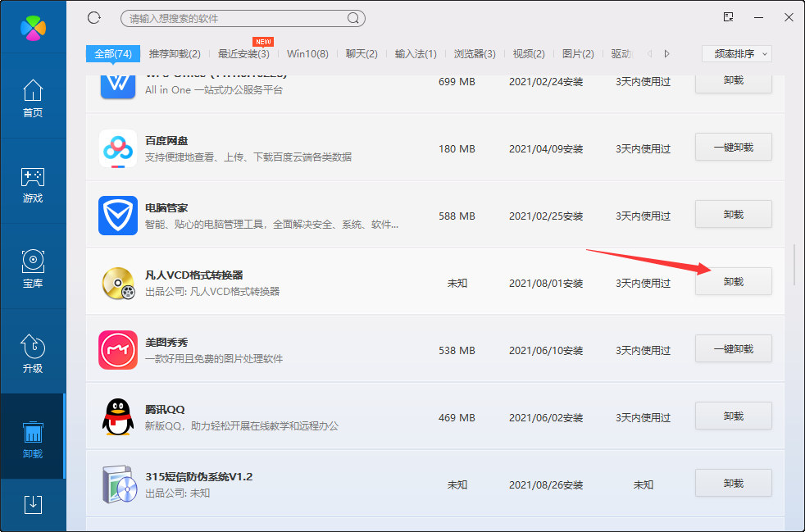This screenshot has width=805, height=532.
Task: Click the 腾讯QQ title text
Action: point(165,410)
